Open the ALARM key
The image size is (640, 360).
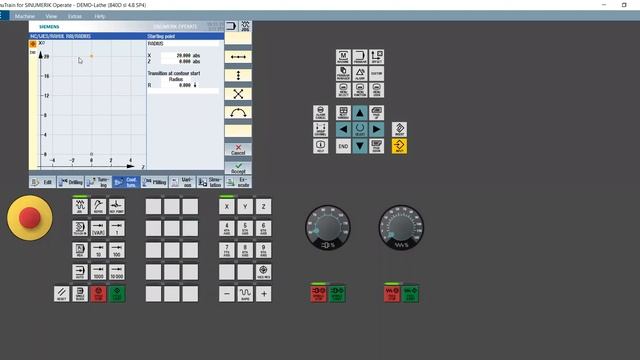coord(360,73)
